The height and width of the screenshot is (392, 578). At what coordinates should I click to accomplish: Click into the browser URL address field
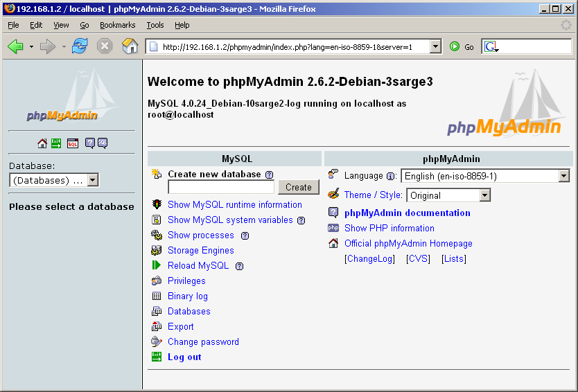288,47
